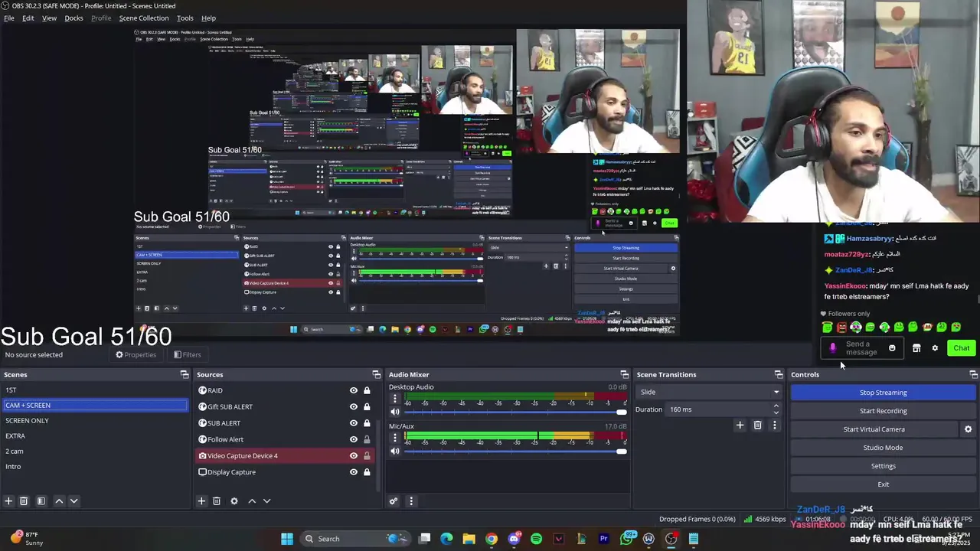Screen dimensions: 980x551
Task: Pop out the Scenes dock
Action: point(185,374)
